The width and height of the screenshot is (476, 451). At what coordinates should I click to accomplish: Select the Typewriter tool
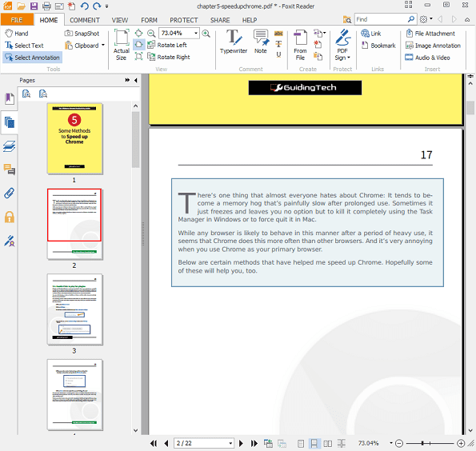pos(234,42)
